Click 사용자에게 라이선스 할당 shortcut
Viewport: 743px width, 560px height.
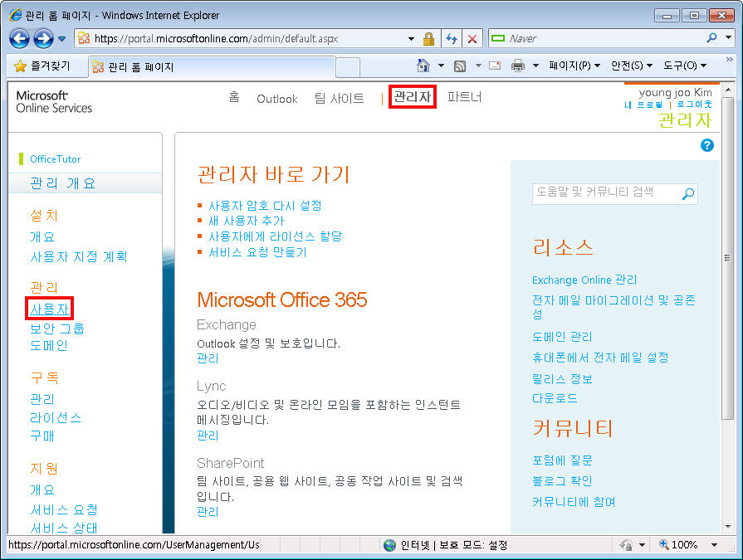pyautogui.click(x=276, y=236)
